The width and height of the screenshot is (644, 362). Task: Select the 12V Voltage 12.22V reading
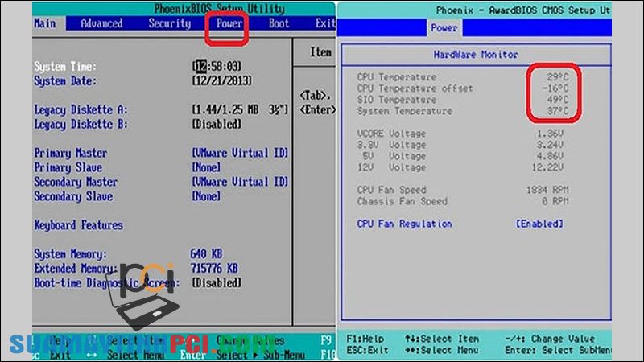tap(548, 167)
